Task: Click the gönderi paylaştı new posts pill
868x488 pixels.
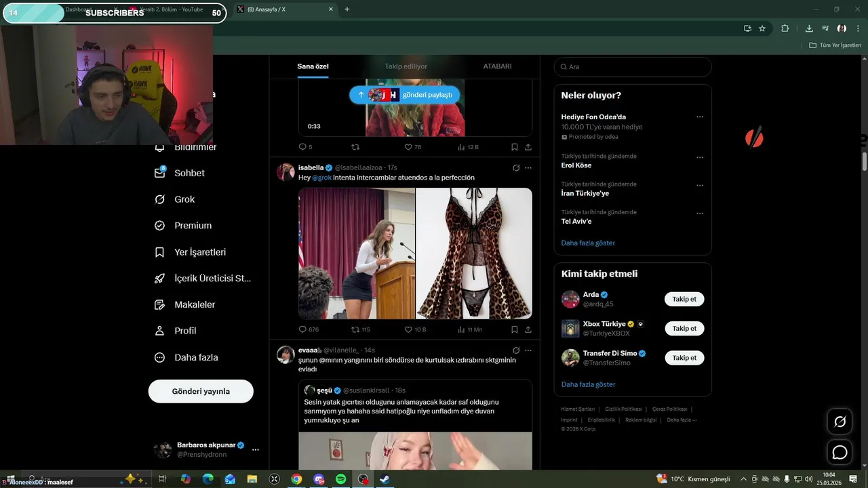Action: tap(405, 95)
